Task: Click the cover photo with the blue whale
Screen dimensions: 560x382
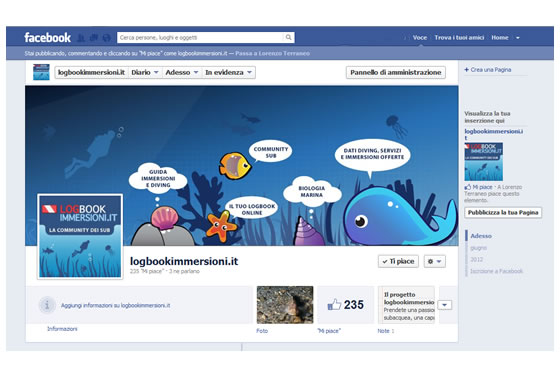Action: click(x=241, y=165)
